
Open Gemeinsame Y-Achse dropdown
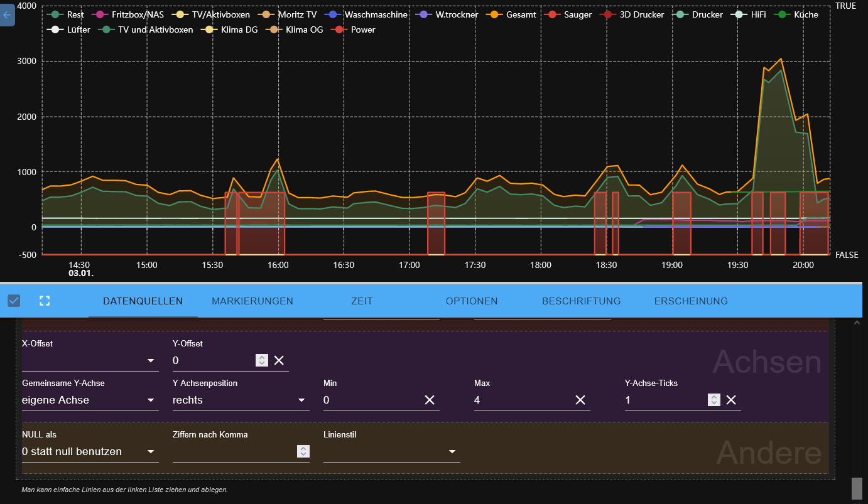(x=90, y=400)
